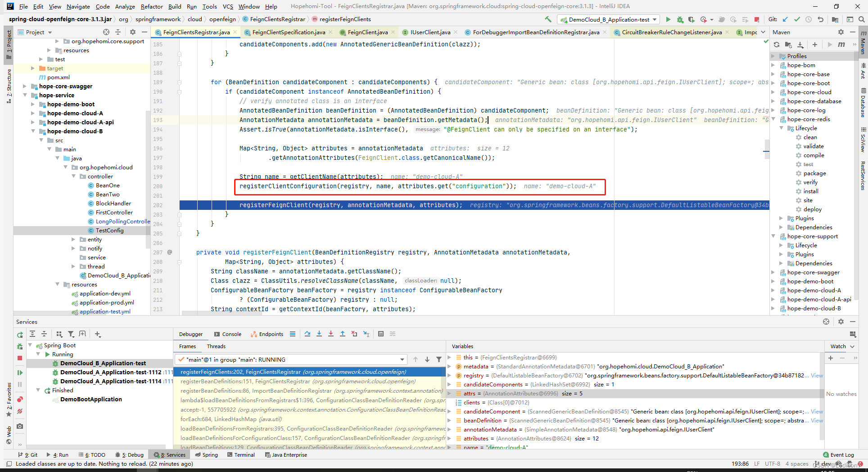Click Force Step Into red down-arrow icon
Viewport: 868px width, 472px height.
pyautogui.click(x=331, y=334)
